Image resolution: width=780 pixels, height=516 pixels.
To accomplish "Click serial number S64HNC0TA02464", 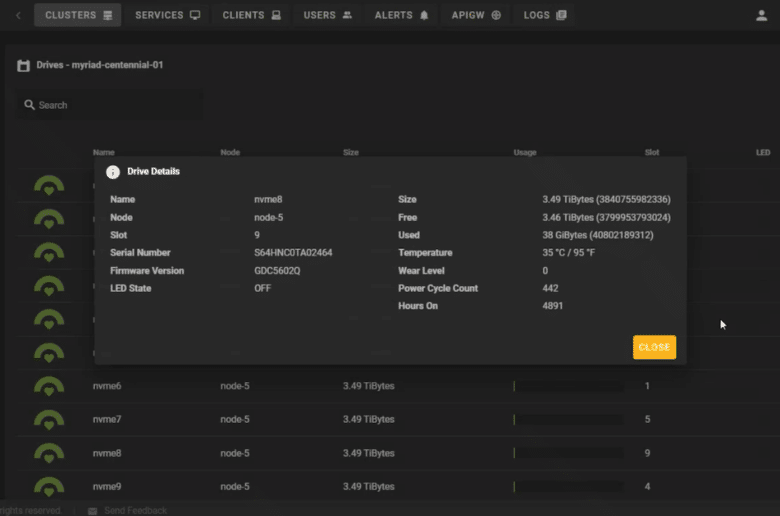I will pos(293,253).
